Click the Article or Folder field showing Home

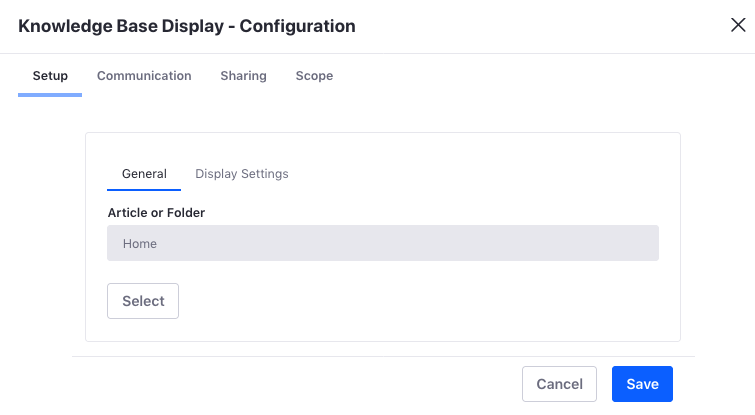[x=383, y=243]
